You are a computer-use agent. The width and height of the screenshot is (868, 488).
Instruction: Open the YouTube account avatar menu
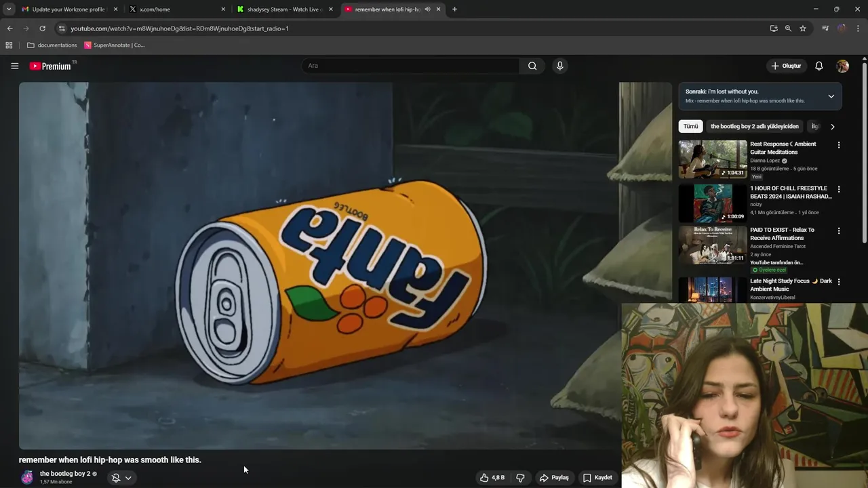(x=842, y=66)
